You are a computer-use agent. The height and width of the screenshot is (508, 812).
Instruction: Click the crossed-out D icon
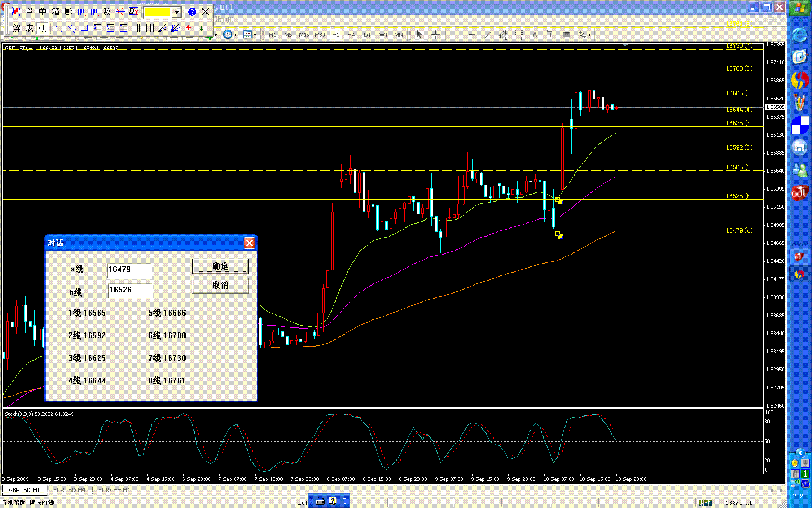tap(133, 11)
